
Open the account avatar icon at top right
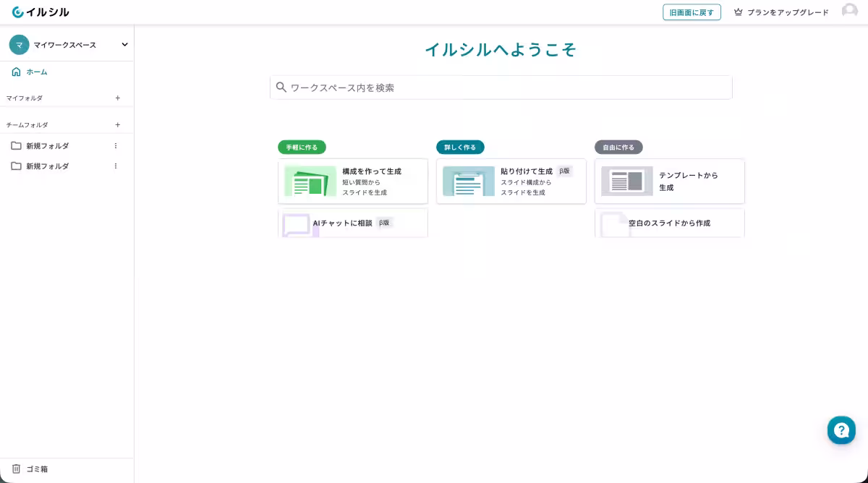coord(851,12)
